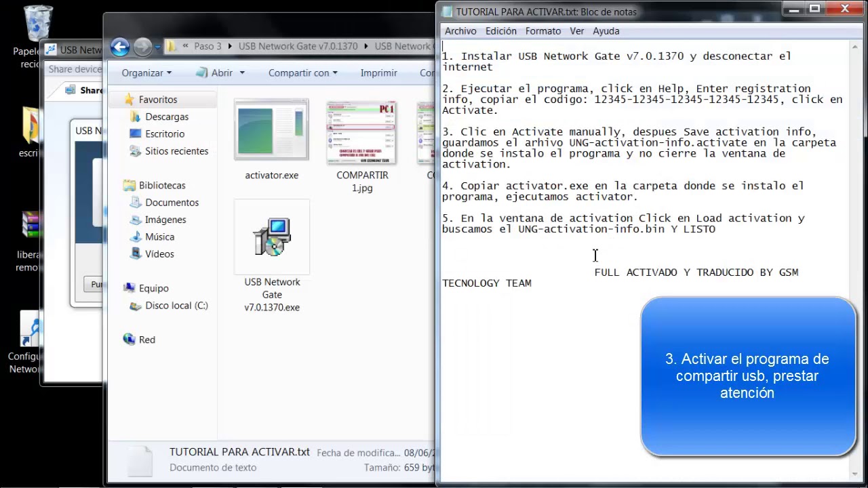Open the Papelera de reciclaje desktop icon
Viewport: 868px width, 488px height.
point(37,24)
